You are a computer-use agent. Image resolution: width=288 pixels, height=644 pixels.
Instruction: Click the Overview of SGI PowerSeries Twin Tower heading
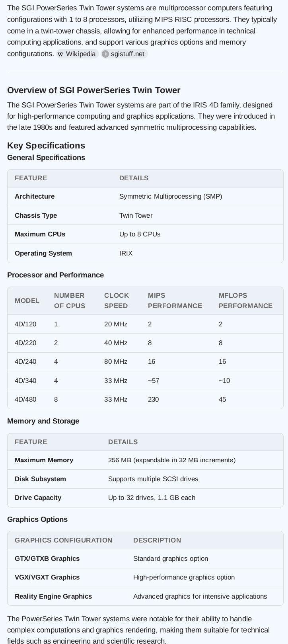(x=93, y=90)
